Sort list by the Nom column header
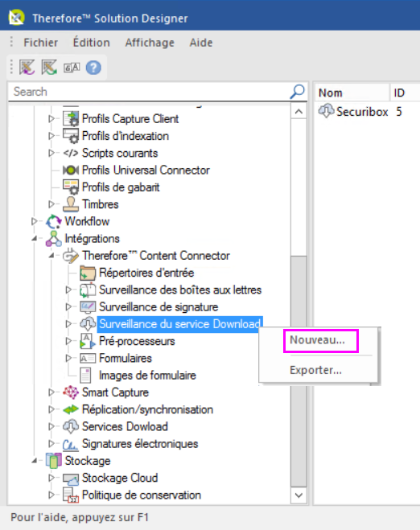 click(352, 92)
